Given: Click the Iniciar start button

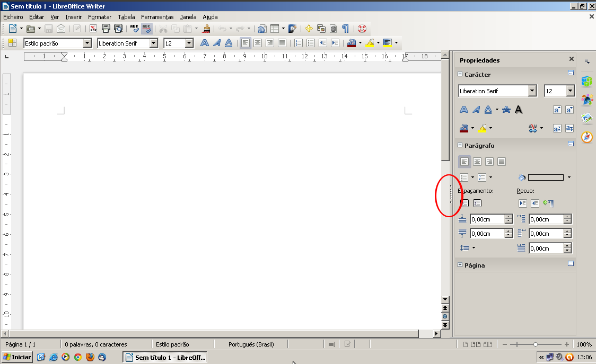Looking at the screenshot, I should click(17, 357).
